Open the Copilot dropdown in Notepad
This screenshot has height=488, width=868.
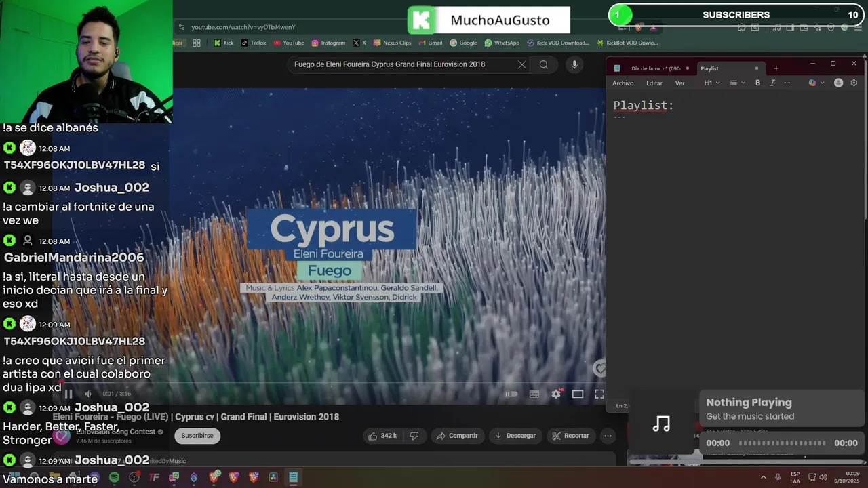pyautogui.click(x=816, y=83)
